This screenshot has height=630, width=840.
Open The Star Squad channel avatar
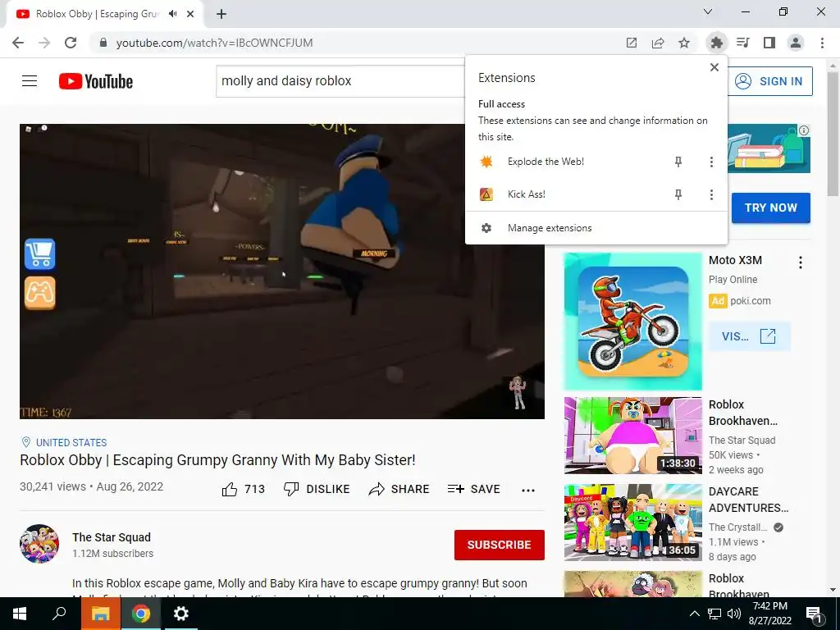point(39,544)
